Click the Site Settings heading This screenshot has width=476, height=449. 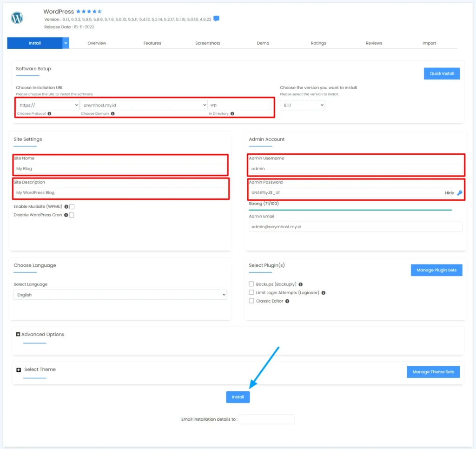click(27, 139)
